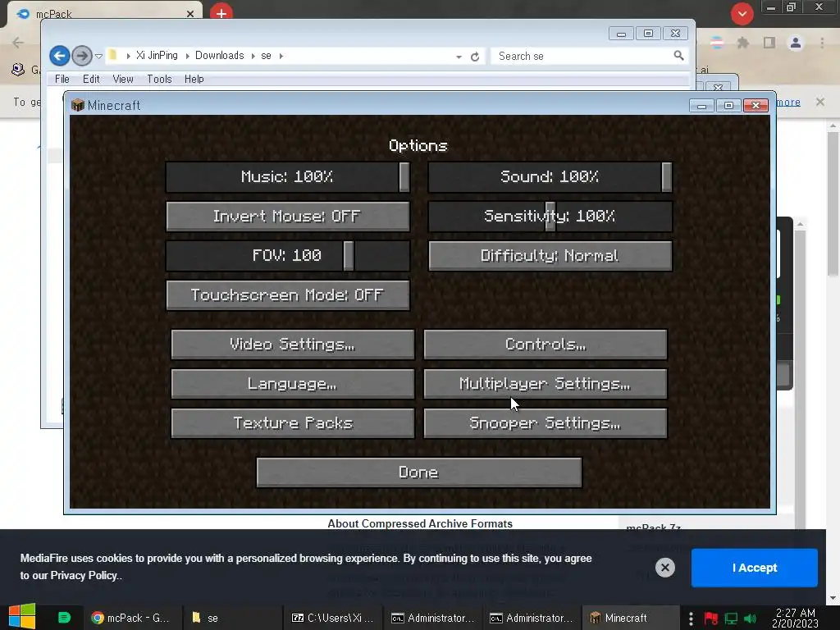840x630 pixels.
Task: Open the Windows Start button
Action: (22, 617)
